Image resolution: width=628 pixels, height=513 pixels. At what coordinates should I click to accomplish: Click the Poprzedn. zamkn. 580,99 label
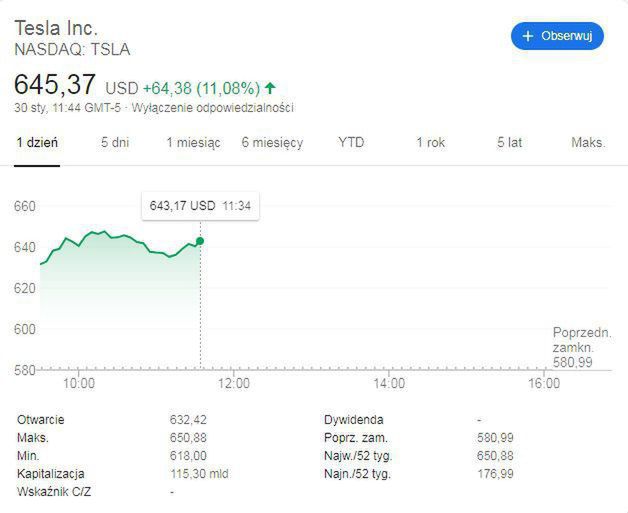tap(581, 347)
